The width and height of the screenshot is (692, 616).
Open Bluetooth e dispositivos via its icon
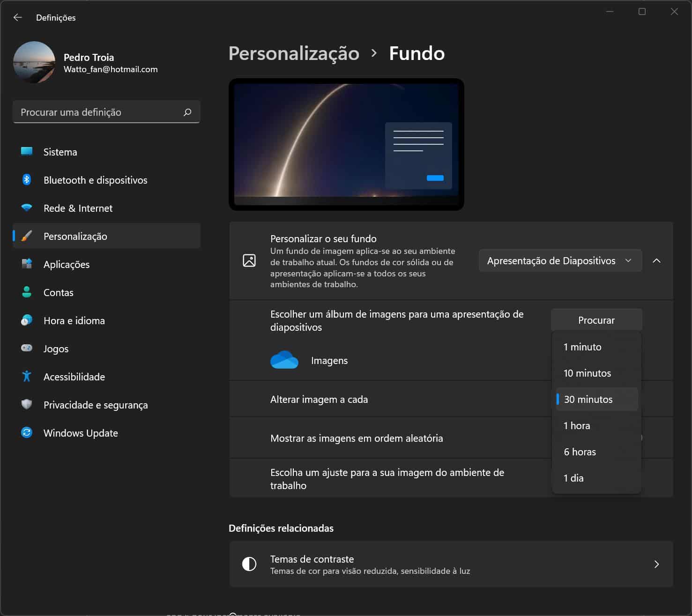click(x=27, y=179)
